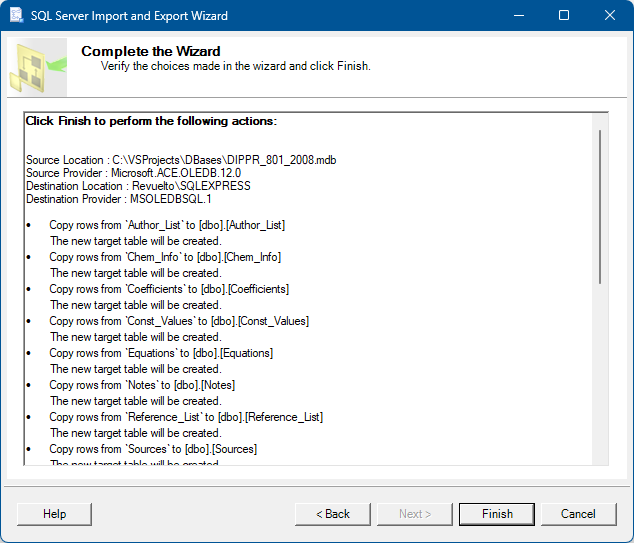The height and width of the screenshot is (543, 634).
Task: Click the package import icon in the header
Action: click(x=38, y=67)
